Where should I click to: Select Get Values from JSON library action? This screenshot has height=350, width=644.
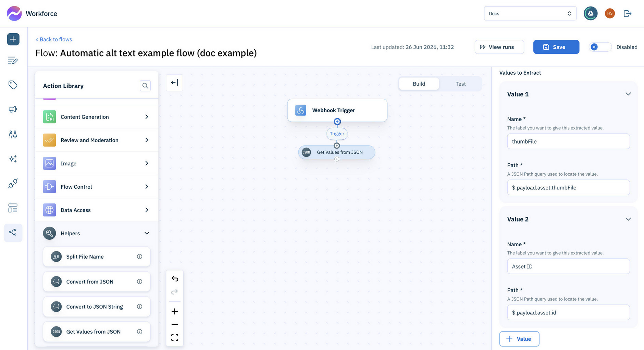[x=97, y=332]
